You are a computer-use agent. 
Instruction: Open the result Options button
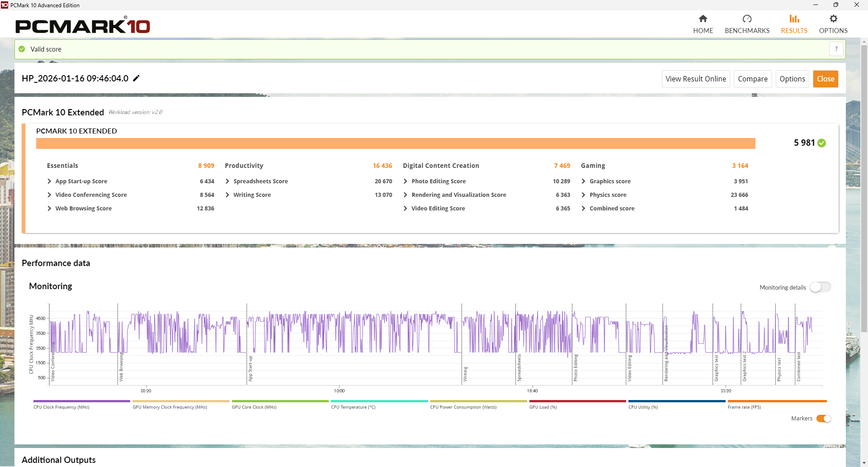tap(792, 79)
